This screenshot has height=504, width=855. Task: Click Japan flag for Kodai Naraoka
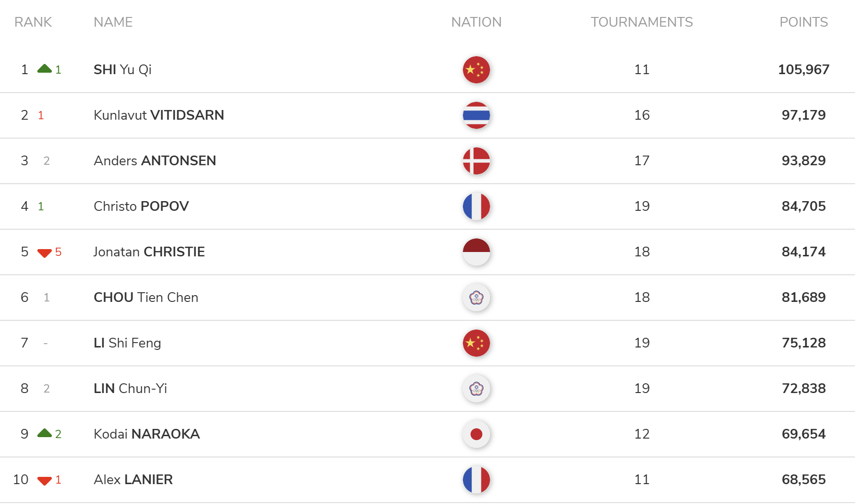click(x=476, y=434)
